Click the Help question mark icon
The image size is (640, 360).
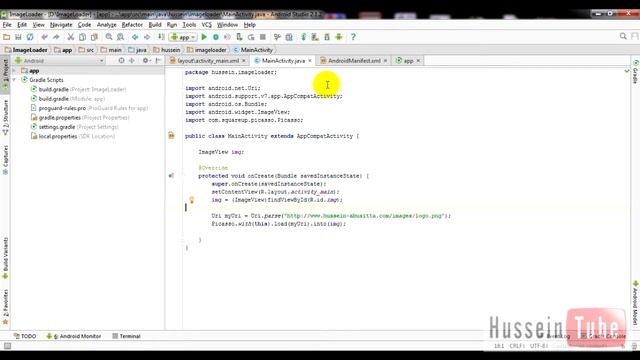point(353,37)
